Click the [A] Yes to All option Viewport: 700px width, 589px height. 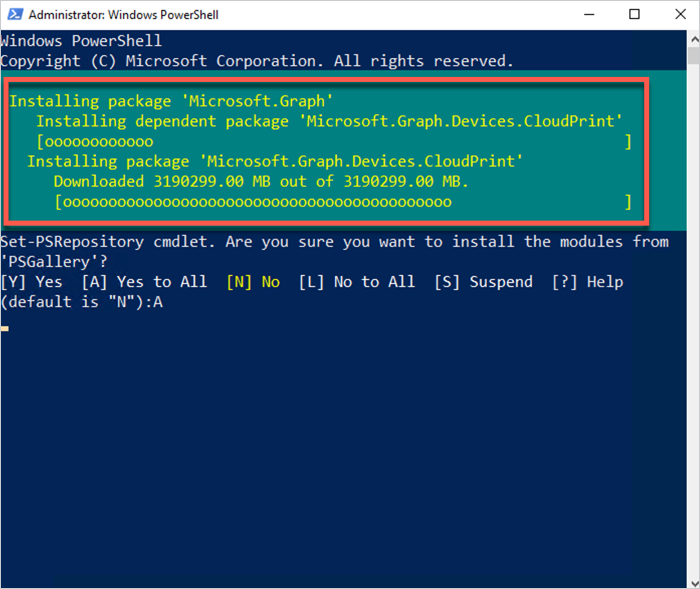coord(145,282)
